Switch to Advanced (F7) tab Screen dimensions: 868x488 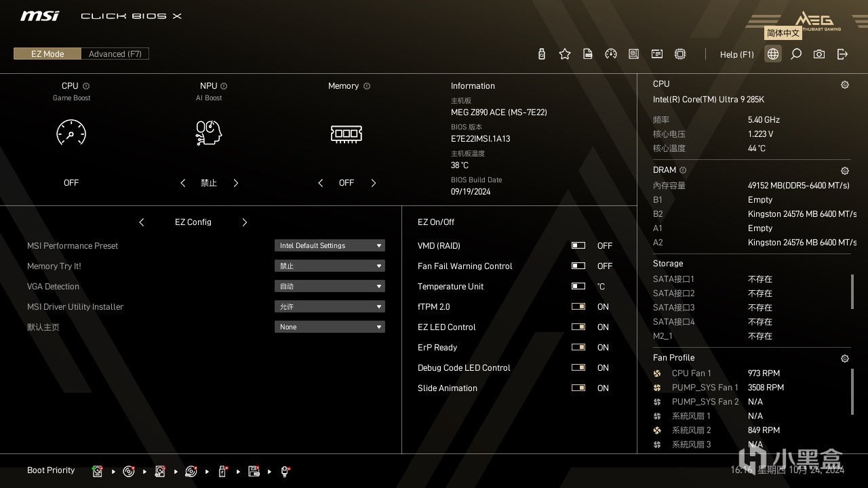coord(115,54)
